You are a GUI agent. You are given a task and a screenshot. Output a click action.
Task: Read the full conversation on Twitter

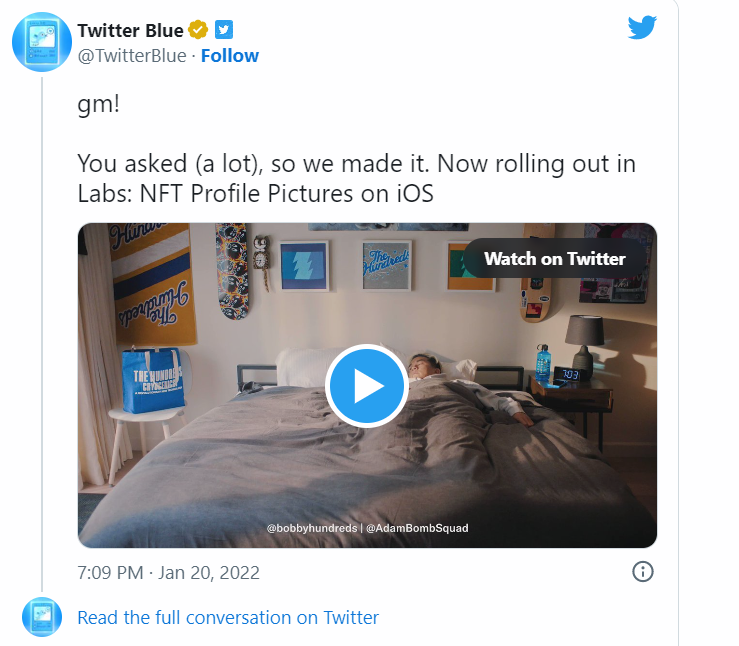(x=228, y=617)
